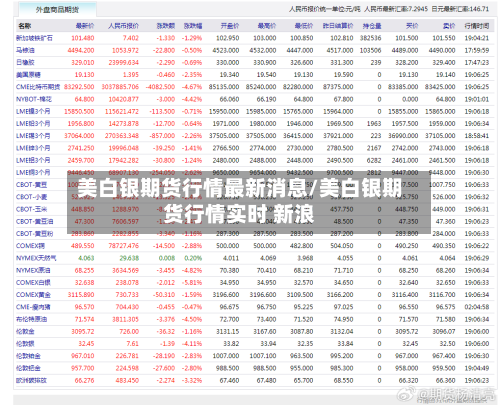Open the 伦敦铂金 link

[28, 356]
